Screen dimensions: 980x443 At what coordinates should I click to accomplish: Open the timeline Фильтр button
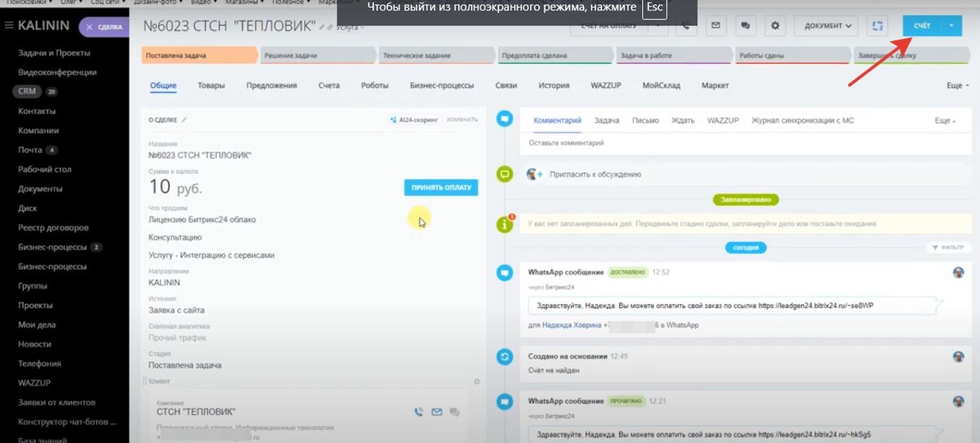click(947, 247)
